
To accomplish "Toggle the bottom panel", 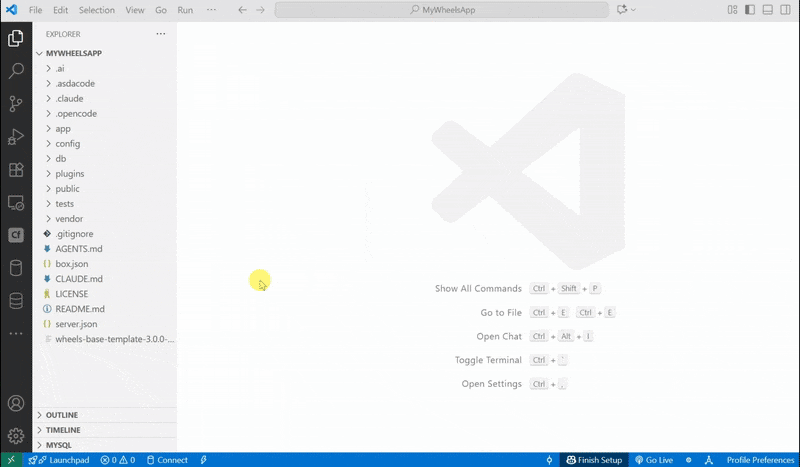I will point(767,10).
